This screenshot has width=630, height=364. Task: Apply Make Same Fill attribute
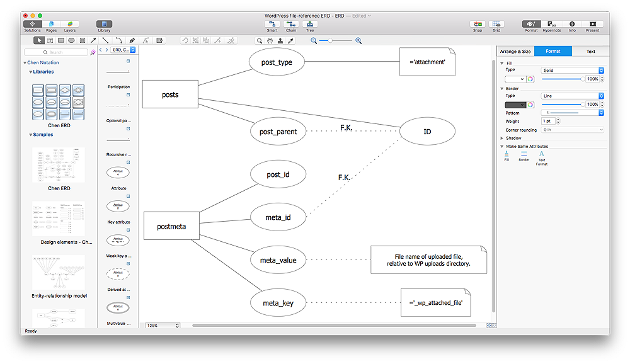pos(507,156)
